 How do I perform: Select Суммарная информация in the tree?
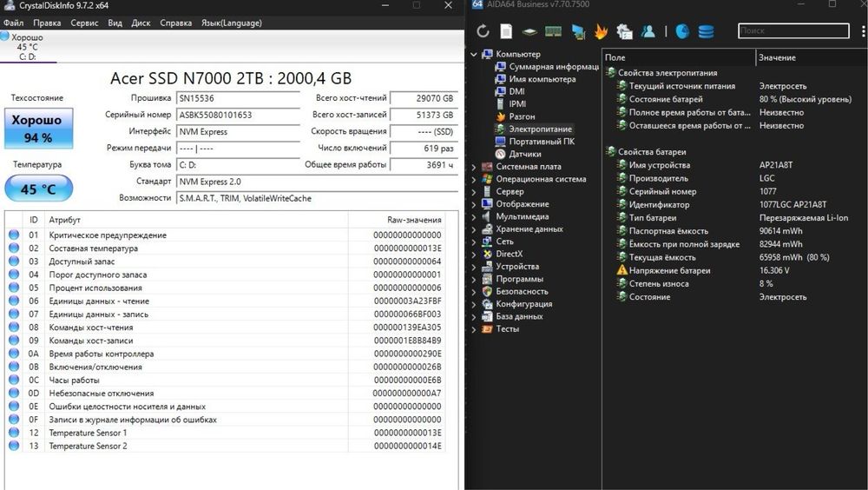pyautogui.click(x=547, y=67)
